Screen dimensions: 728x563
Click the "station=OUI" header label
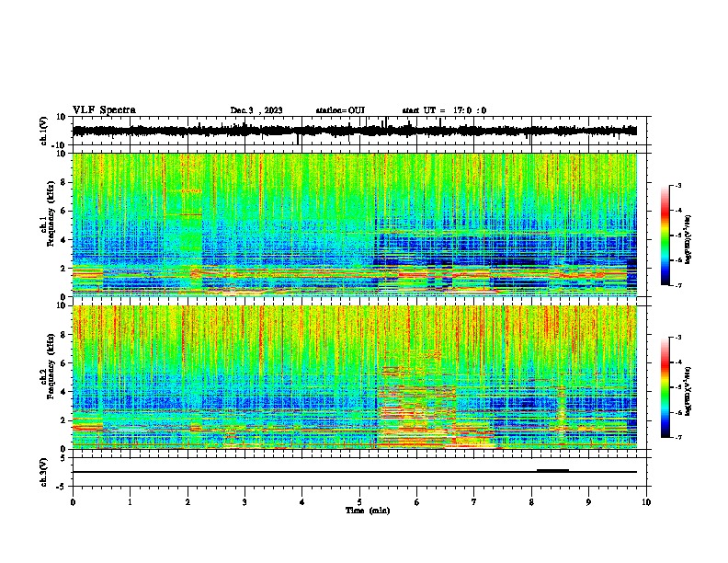click(x=340, y=110)
